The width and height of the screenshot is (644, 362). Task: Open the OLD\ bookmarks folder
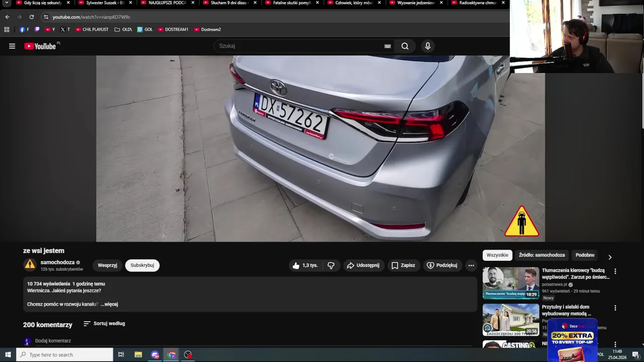click(x=123, y=30)
